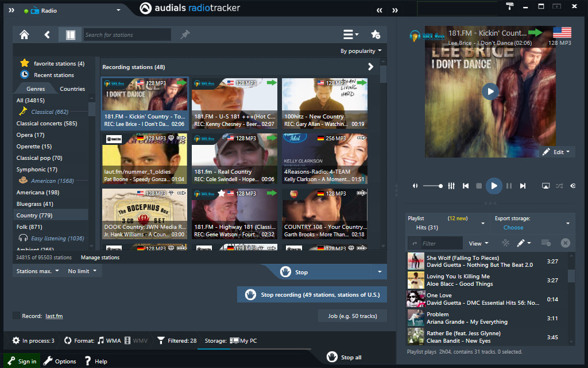The image size is (588, 368).
Task: Open the Radio mode dropdown
Action: pyautogui.click(x=118, y=10)
